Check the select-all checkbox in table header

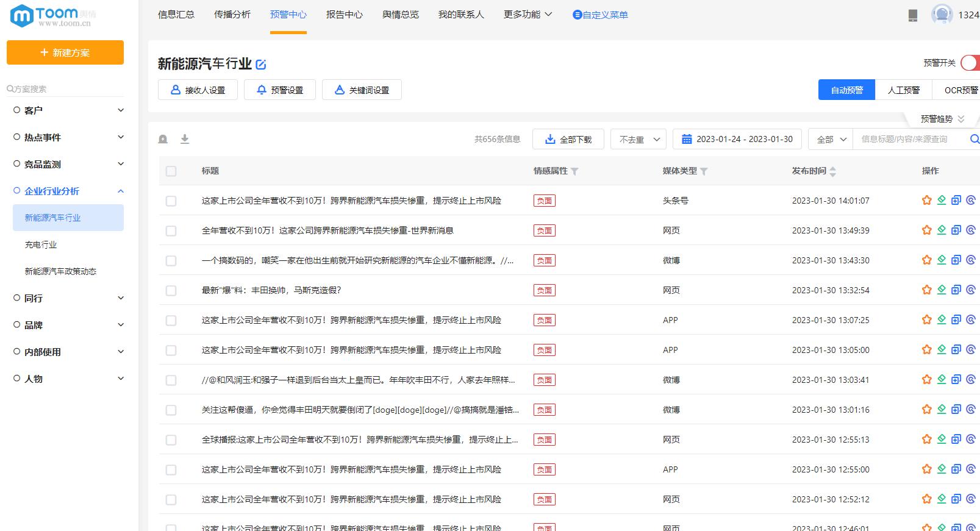tap(171, 171)
